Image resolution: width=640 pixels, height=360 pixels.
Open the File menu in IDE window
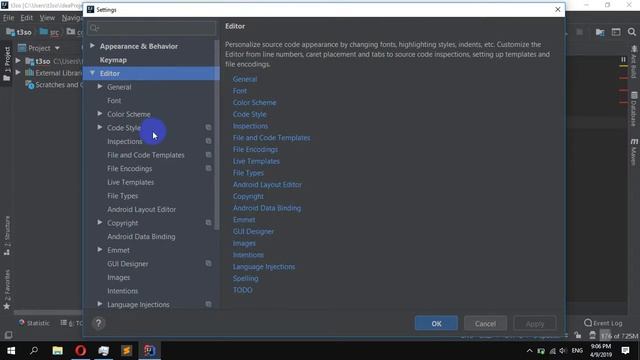tap(8, 18)
